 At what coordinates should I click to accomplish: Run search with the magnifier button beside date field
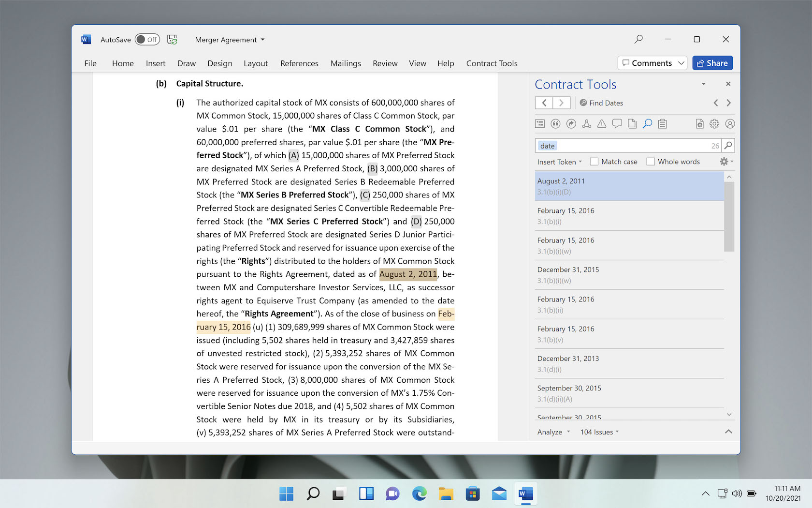(728, 145)
